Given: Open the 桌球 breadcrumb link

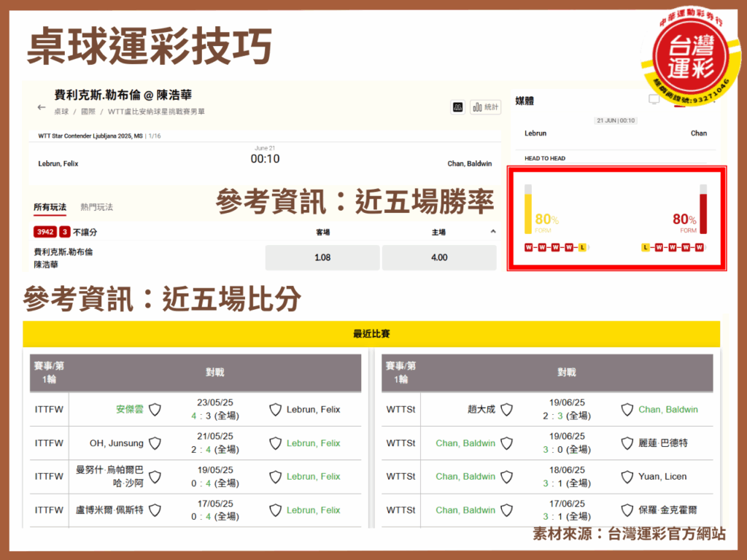Looking at the screenshot, I should 61,112.
